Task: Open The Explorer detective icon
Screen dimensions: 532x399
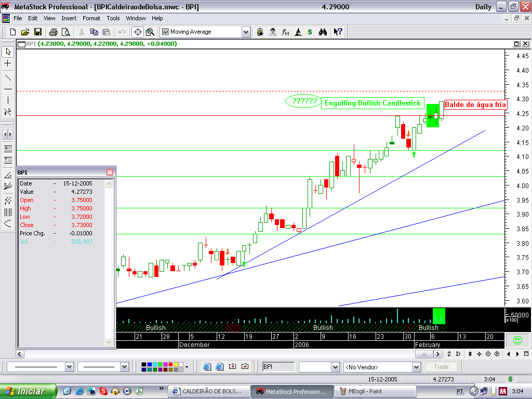Action: coord(272,32)
